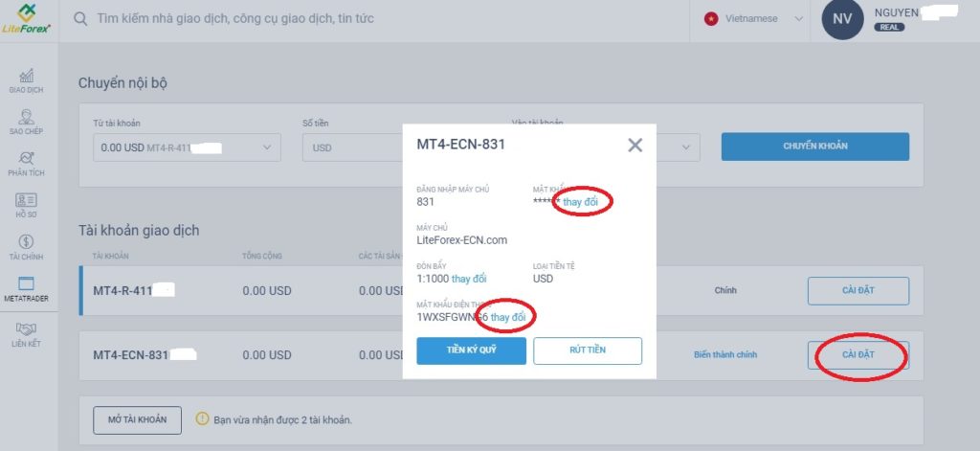Screen dimensions: 980x451
Task: Open the Sao Chép copy trading icon
Action: click(x=26, y=117)
